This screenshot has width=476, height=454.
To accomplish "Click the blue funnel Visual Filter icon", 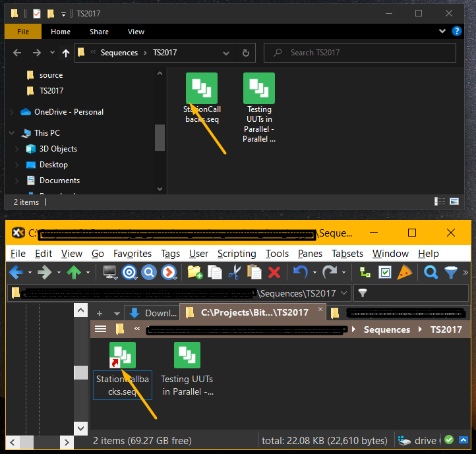I will click(x=451, y=272).
